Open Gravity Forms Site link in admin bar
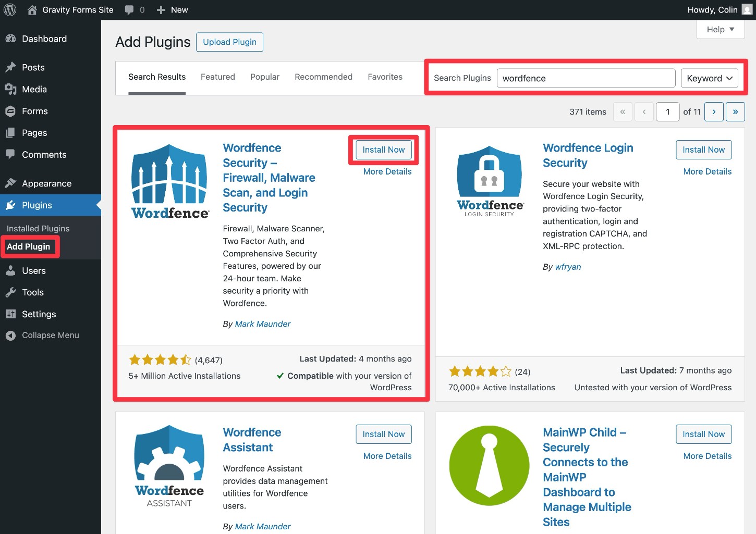Image resolution: width=756 pixels, height=534 pixels. tap(78, 10)
